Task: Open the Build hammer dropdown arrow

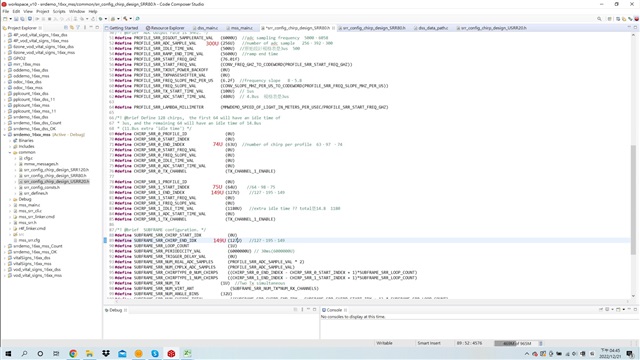Action: [130, 19]
